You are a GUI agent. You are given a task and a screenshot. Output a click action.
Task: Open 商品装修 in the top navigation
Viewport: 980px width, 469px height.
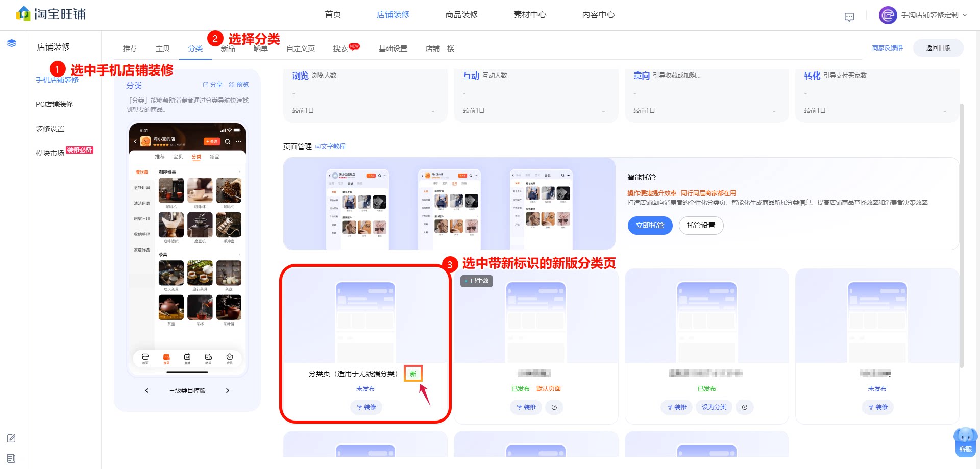pos(461,14)
